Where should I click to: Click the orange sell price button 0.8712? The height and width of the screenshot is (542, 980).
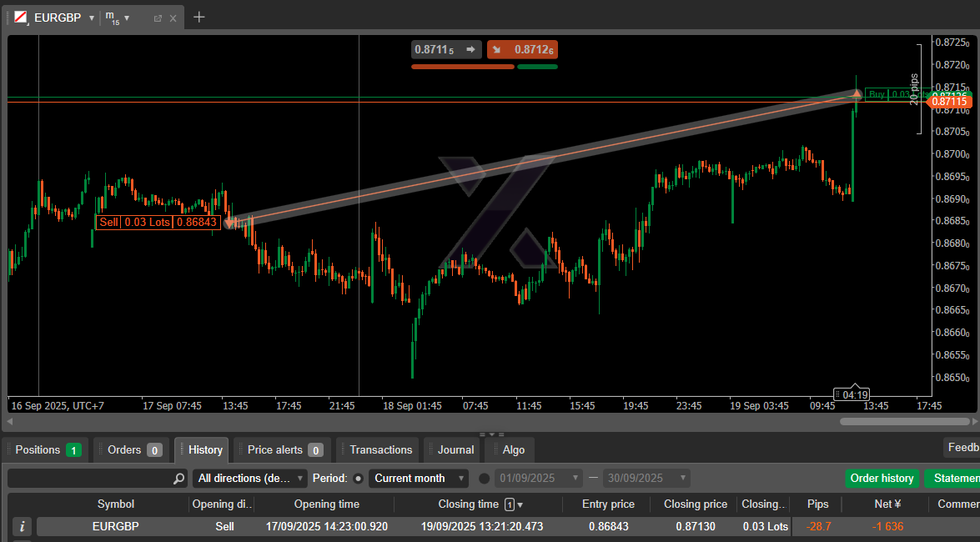click(521, 49)
